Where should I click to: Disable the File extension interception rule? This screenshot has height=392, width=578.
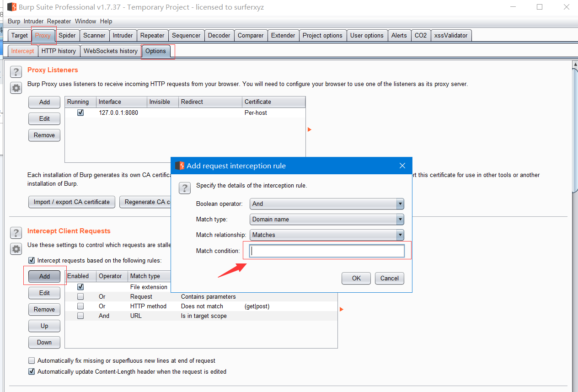80,287
